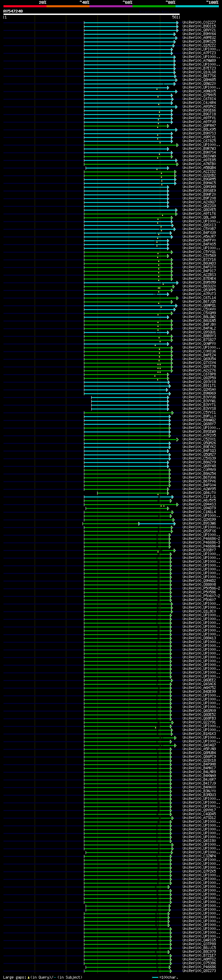Image resolution: width=222 pixels, height=980 pixels.
Task: Click the query end position 561
Action: [175, 17]
